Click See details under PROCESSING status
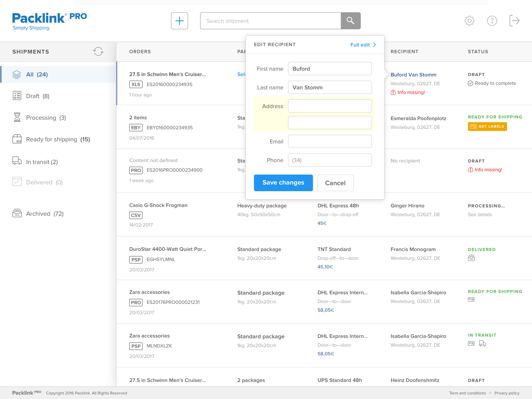The height and width of the screenshot is (399, 532). pyautogui.click(x=480, y=214)
